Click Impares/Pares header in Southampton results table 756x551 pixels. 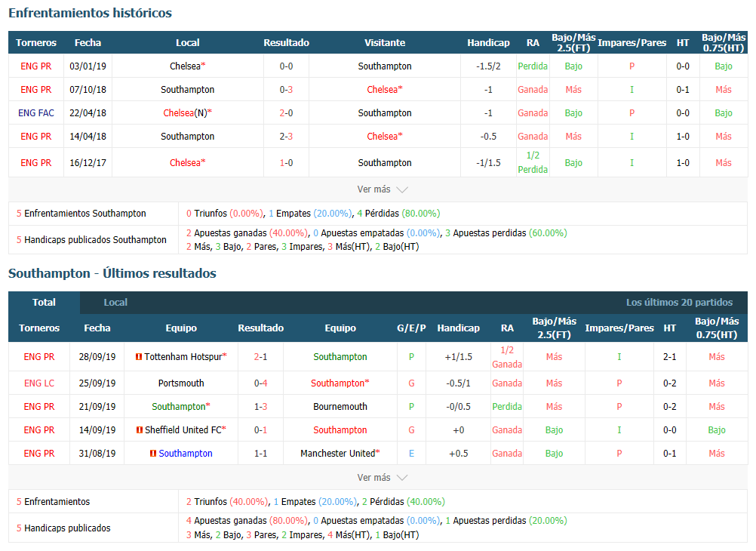click(619, 328)
